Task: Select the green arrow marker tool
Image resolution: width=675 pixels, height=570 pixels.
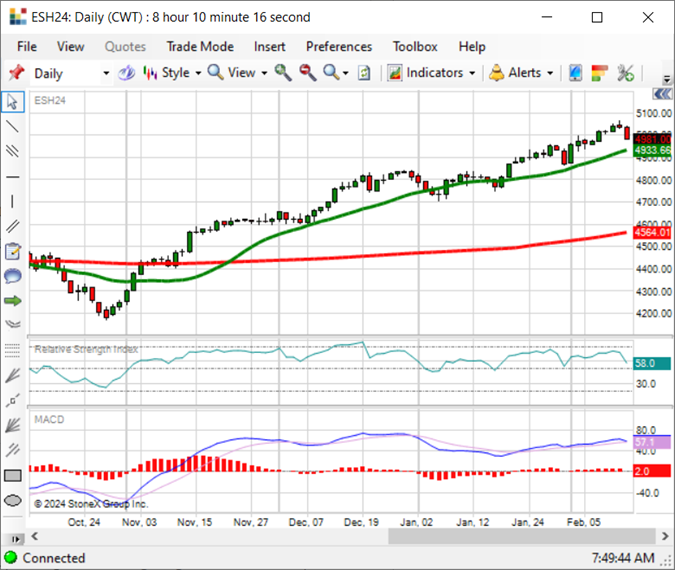Action: tap(12, 301)
